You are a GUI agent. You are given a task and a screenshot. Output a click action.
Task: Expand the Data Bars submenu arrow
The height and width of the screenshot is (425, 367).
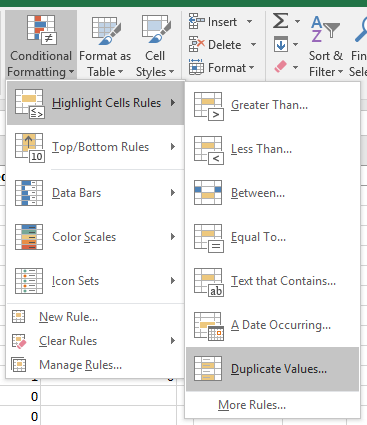pos(173,193)
